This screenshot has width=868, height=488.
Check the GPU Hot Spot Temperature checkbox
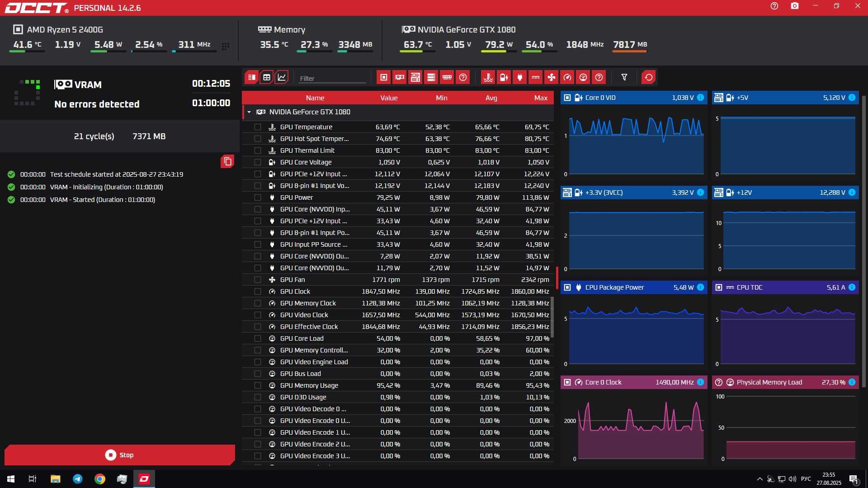click(x=258, y=139)
